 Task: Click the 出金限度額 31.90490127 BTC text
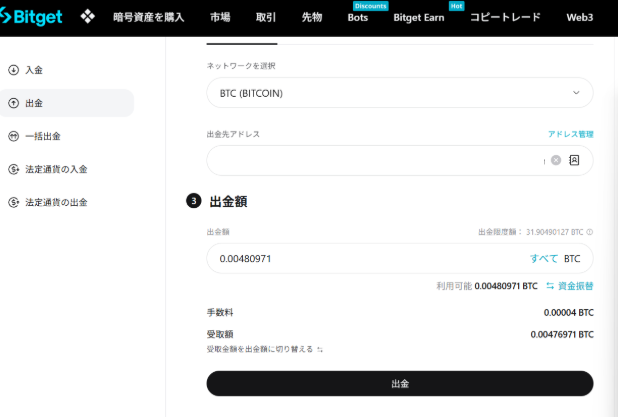pyautogui.click(x=531, y=232)
